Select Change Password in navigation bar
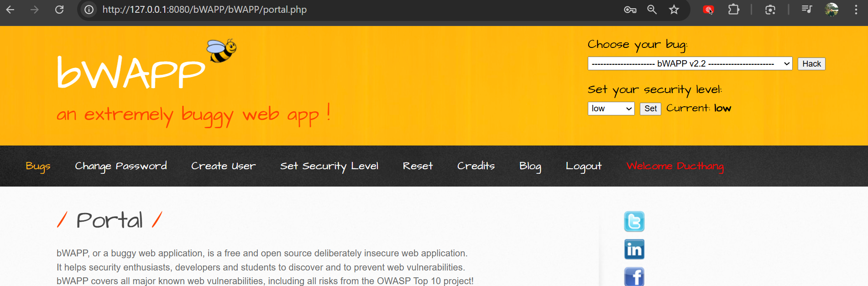Viewport: 868px width, 286px height. tap(121, 166)
